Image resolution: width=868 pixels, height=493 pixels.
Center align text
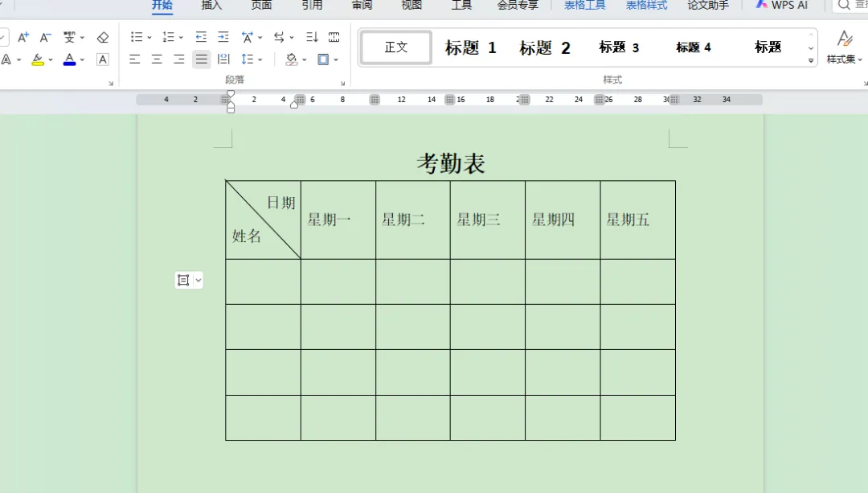(157, 60)
